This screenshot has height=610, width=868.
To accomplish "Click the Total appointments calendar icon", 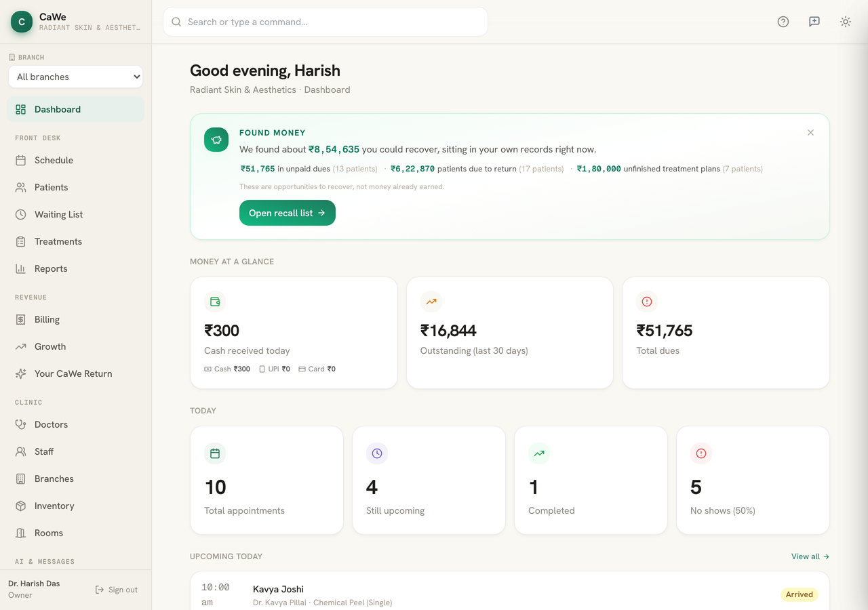I will point(215,453).
